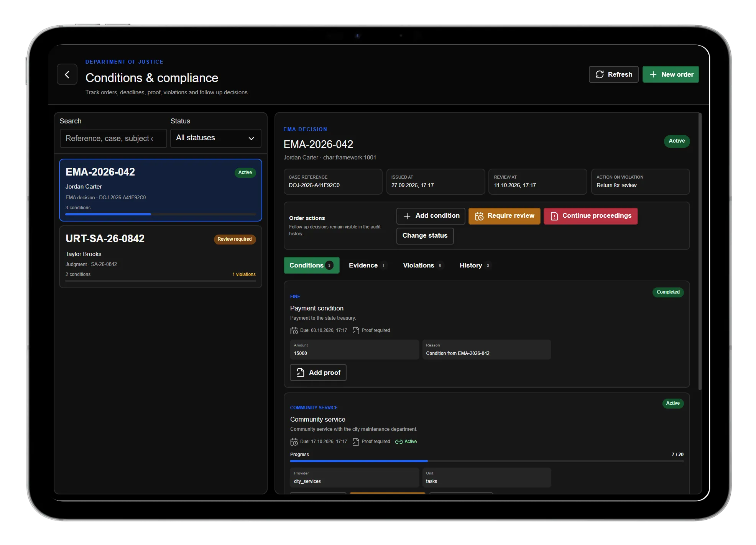Click the Refresh button label

tap(620, 74)
